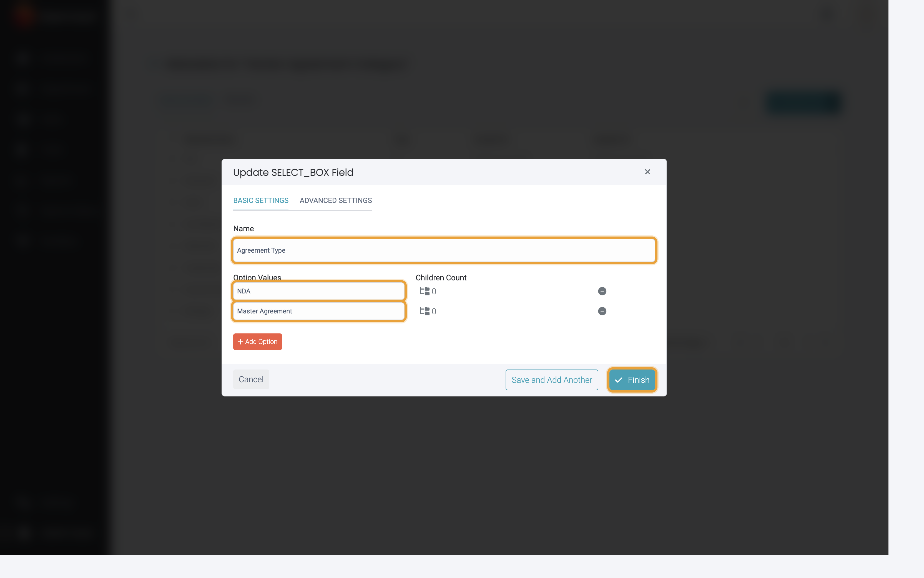924x578 pixels.
Task: Edit the NDA option value field
Action: (319, 291)
